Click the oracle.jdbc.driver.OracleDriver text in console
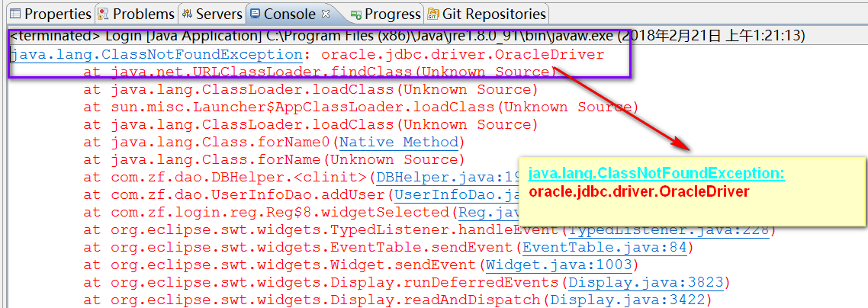This screenshot has width=868, height=308. [x=463, y=55]
